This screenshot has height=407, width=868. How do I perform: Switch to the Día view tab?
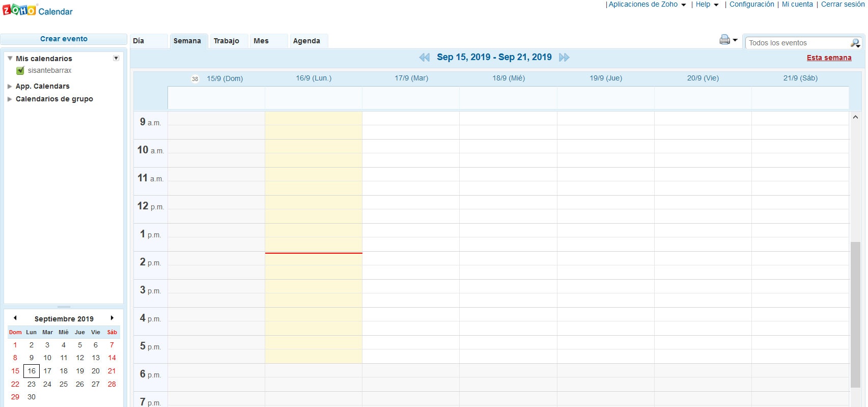click(x=149, y=41)
